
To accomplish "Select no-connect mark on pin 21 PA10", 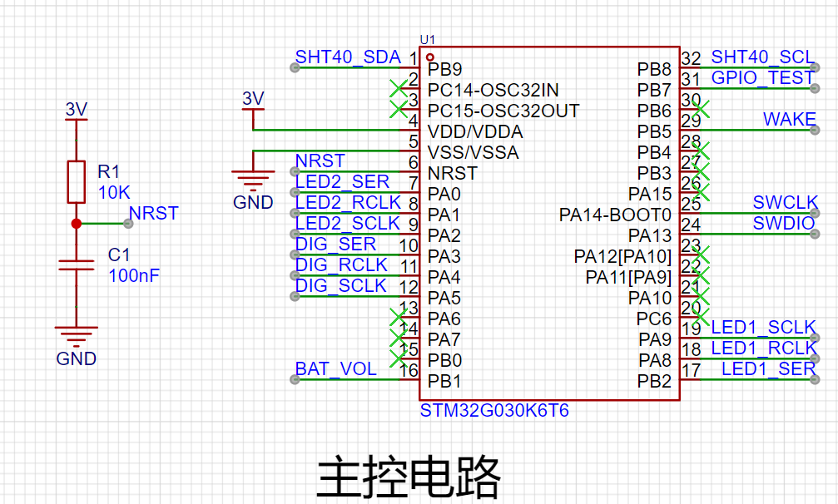I will pos(700,296).
